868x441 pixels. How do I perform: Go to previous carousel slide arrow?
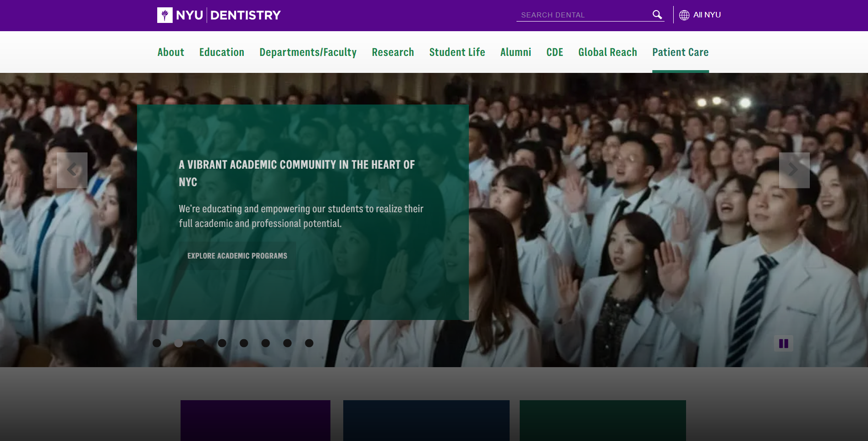72,170
